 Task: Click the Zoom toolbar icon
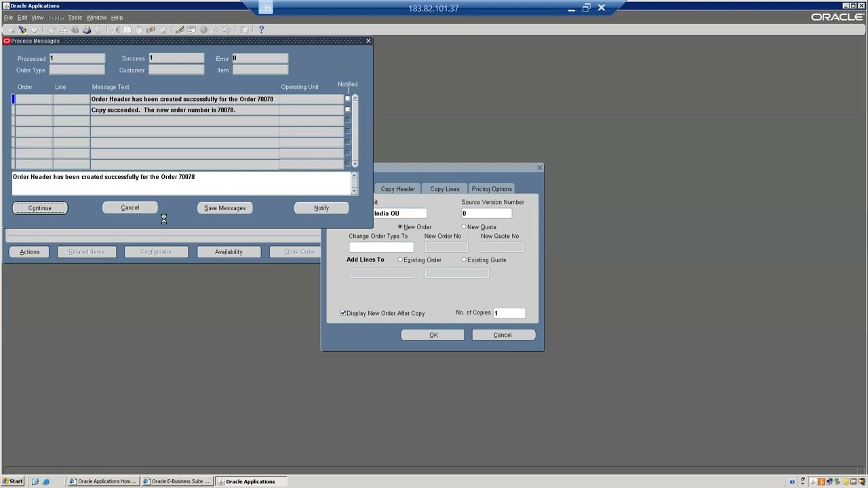click(x=192, y=30)
